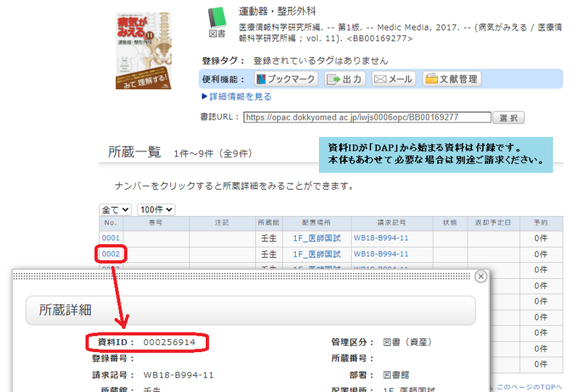Click the 出力 output button
580x392 pixels.
tap(345, 79)
